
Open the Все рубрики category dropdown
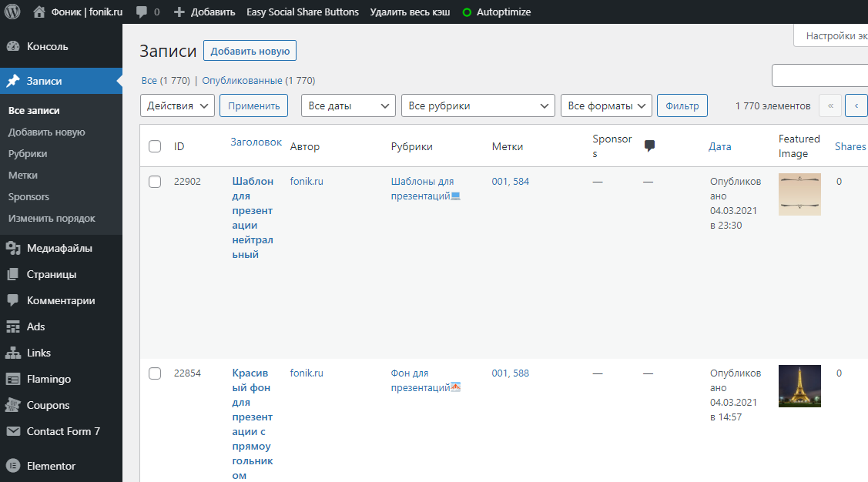[478, 105]
